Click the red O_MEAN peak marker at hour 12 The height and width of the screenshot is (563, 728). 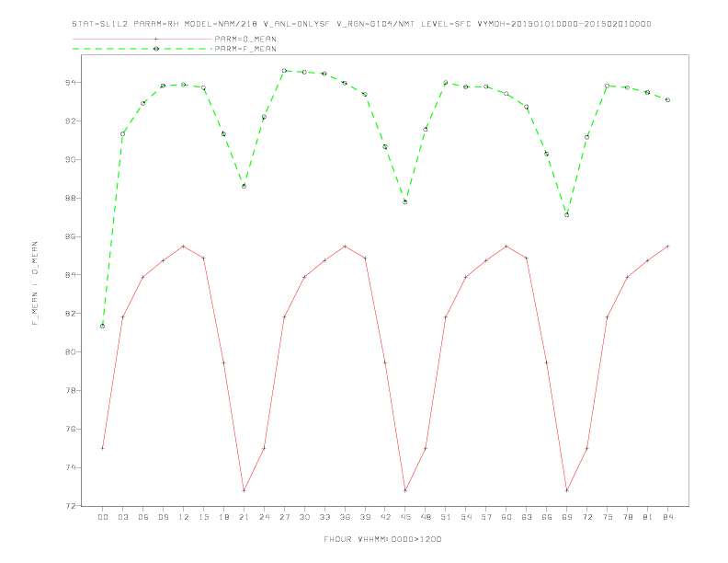(x=184, y=247)
